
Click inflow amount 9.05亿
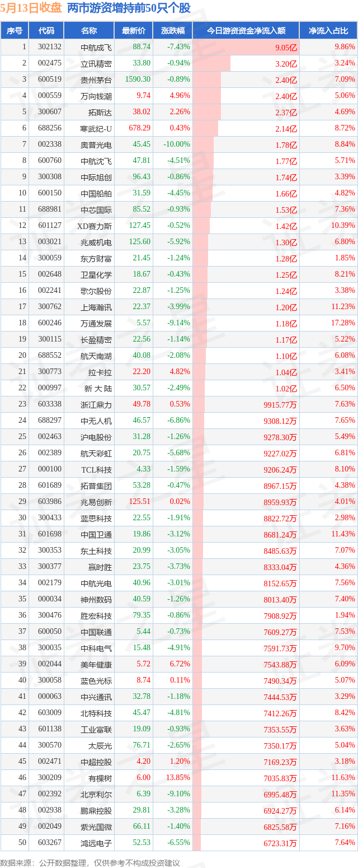coord(286,48)
